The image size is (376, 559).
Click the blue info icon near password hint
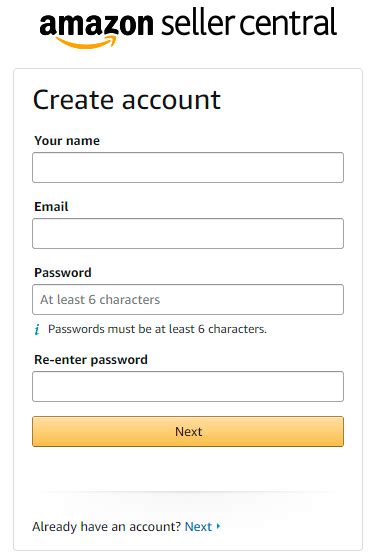tap(37, 329)
